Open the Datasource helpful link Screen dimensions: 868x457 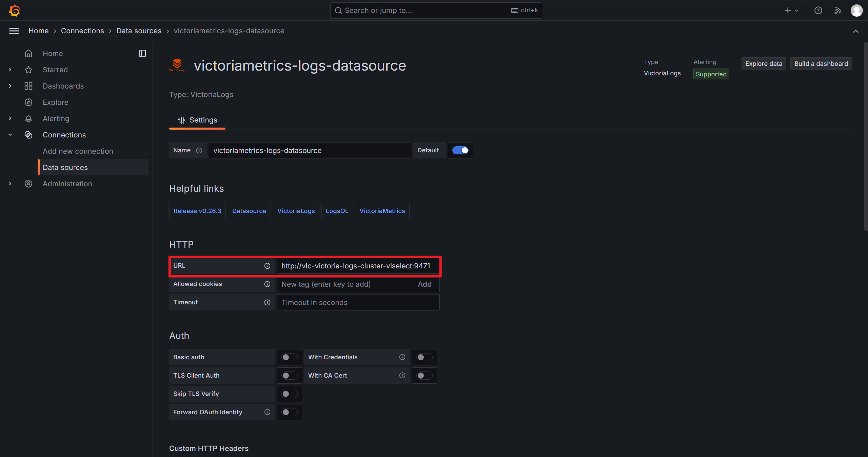[x=249, y=211]
